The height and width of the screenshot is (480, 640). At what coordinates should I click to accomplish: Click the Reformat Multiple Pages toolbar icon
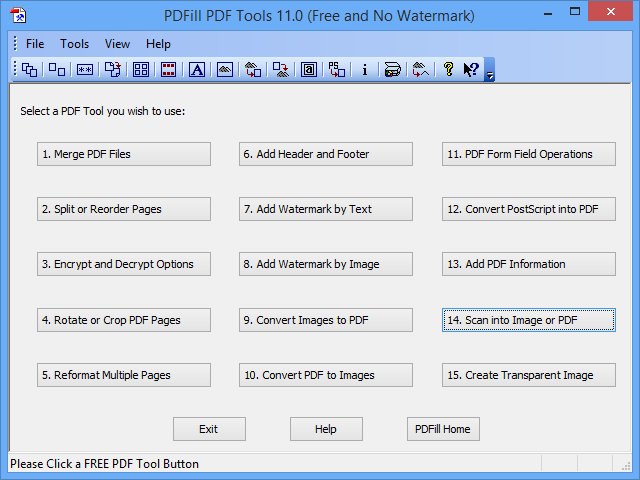pos(141,70)
